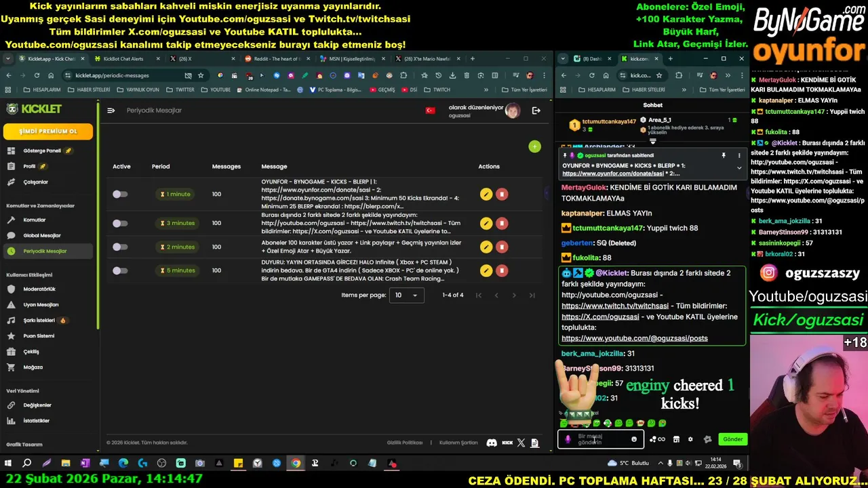
Task: Delete the 2 minutes periodic message
Action: 502,247
